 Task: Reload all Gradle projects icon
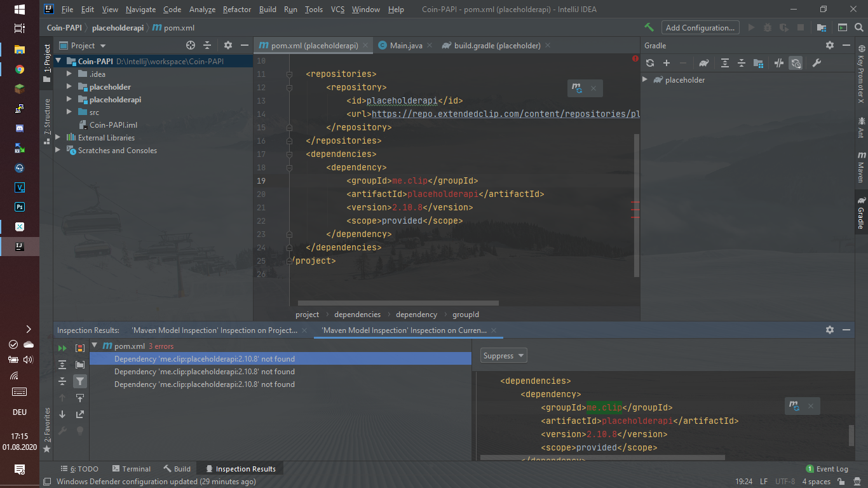pyautogui.click(x=650, y=63)
